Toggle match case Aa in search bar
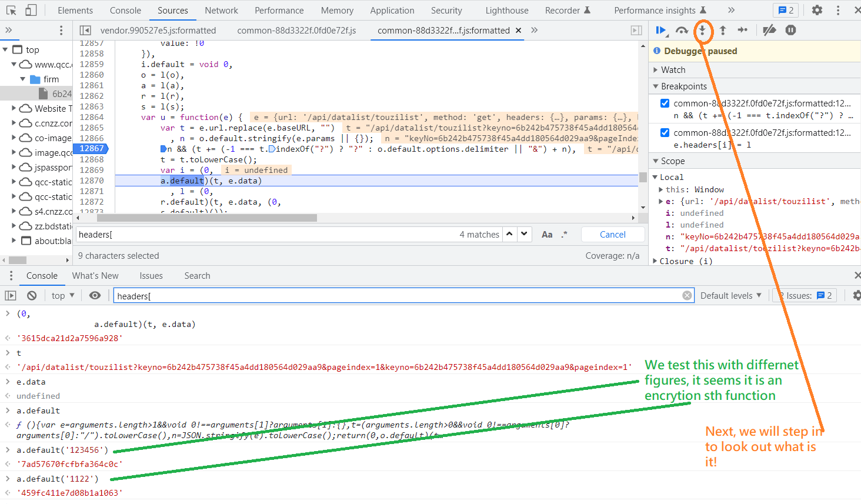 [x=546, y=234]
